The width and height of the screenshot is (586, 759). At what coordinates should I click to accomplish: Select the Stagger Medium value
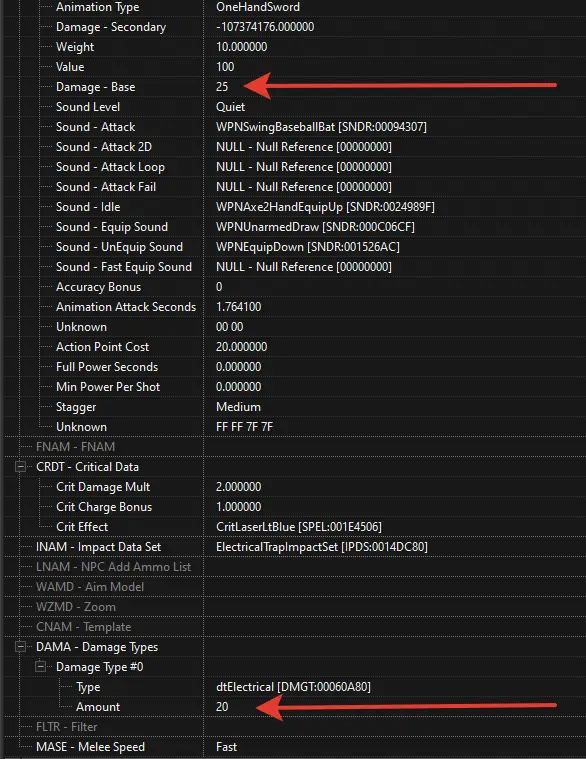pyautogui.click(x=238, y=407)
